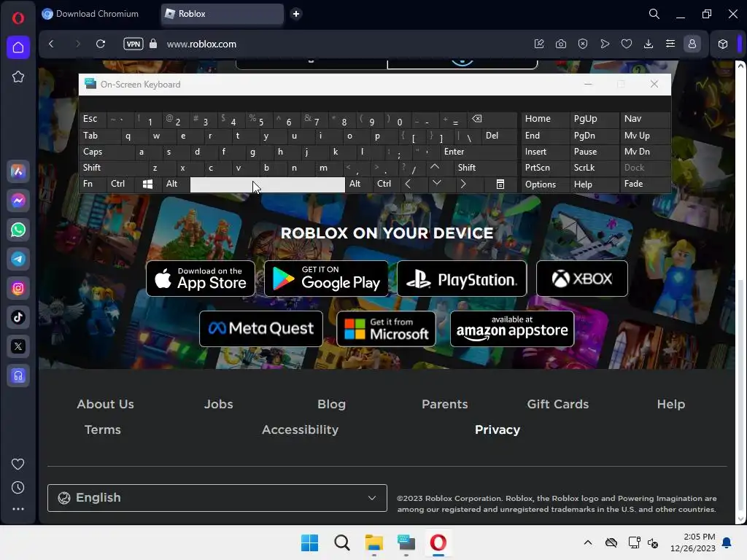747x560 pixels.
Task: Reload the Roblox page
Action: 101,44
